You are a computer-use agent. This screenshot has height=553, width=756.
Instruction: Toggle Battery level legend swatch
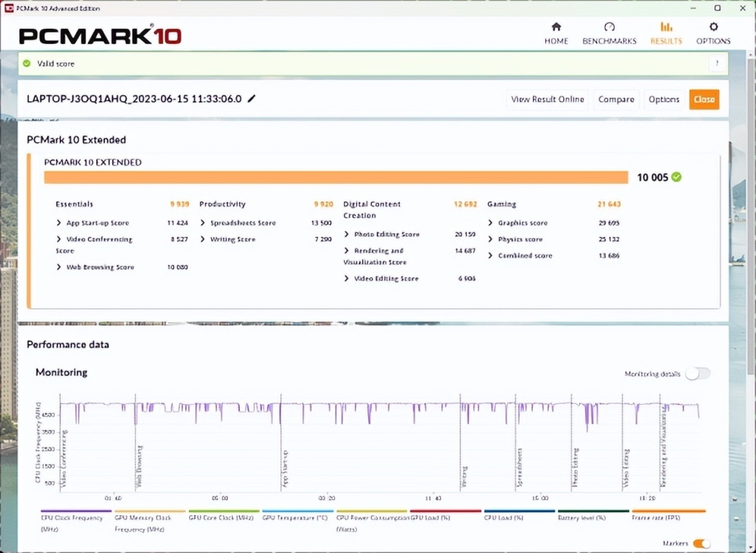coord(593,511)
